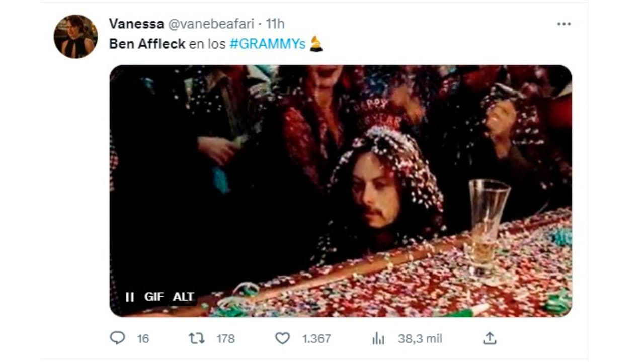Click the GIF badge on the media
Image resolution: width=644 pixels, height=362 pixels.
coord(155,297)
